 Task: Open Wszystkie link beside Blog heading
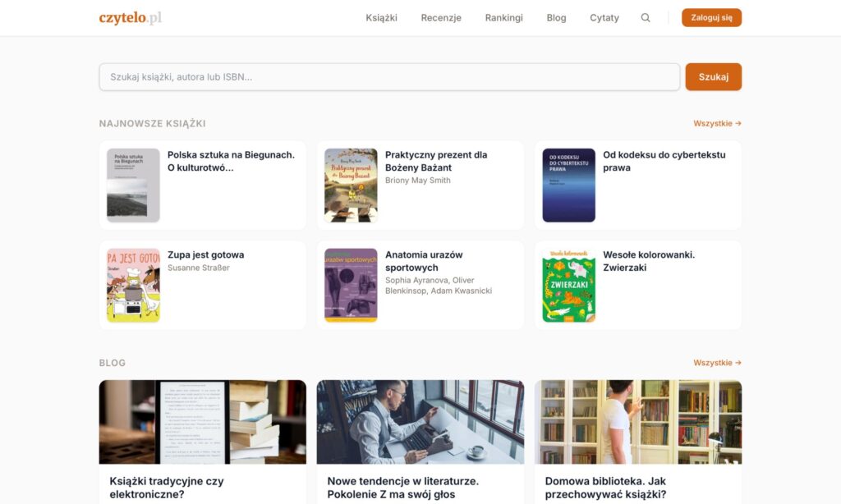(x=717, y=363)
